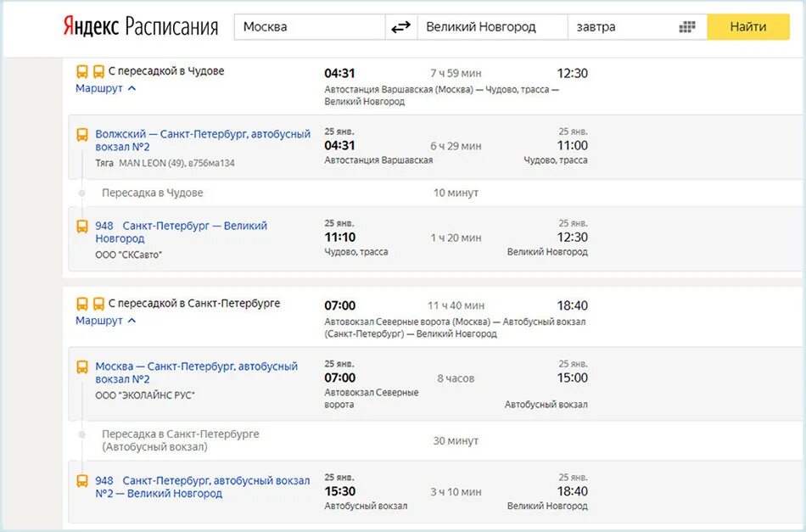Collapse Маршрут for the Санкт-Петербург transfer
This screenshot has width=806, height=532.
[x=105, y=321]
